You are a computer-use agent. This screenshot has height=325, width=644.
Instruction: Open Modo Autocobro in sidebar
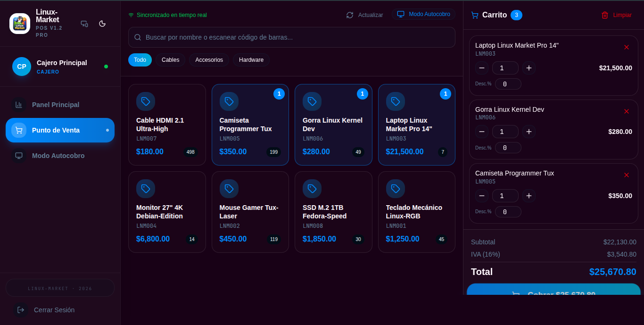click(60, 156)
